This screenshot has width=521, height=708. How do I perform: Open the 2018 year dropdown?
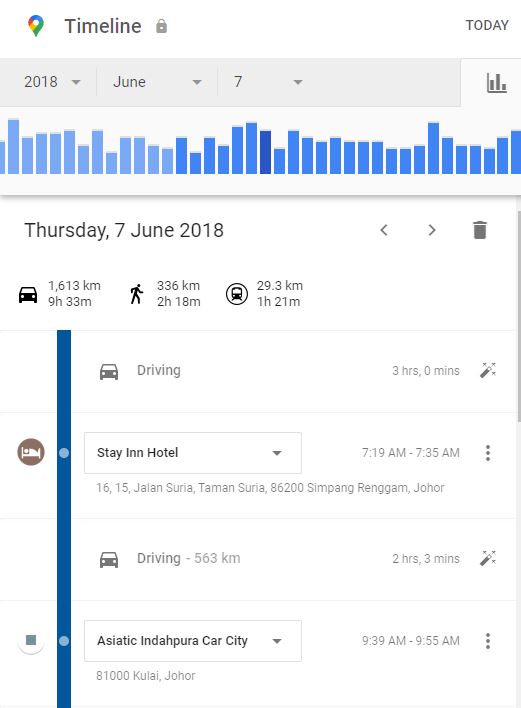click(x=51, y=82)
